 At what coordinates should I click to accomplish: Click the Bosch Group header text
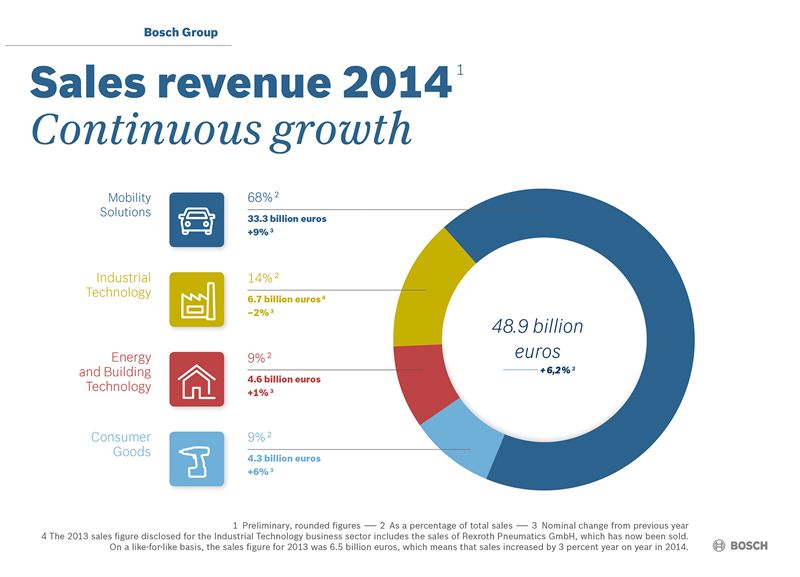click(179, 32)
